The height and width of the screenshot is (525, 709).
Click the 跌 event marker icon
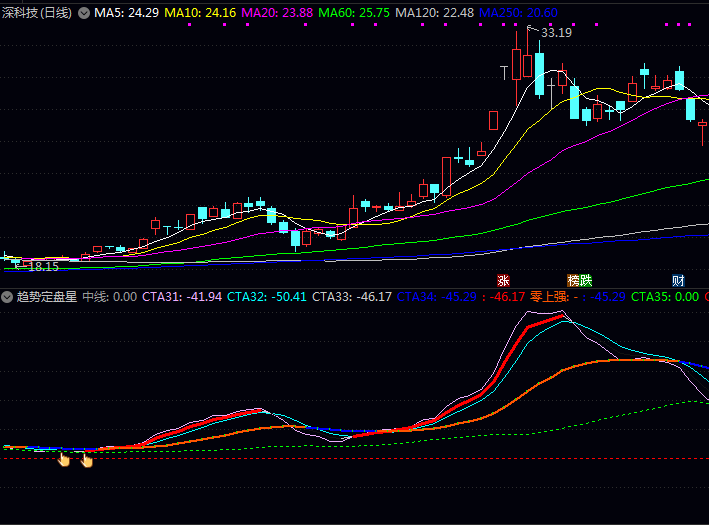[586, 280]
